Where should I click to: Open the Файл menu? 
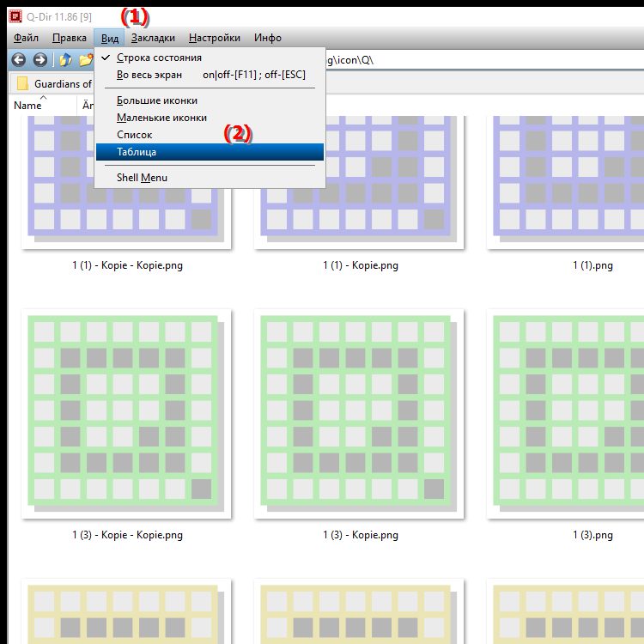(26, 38)
